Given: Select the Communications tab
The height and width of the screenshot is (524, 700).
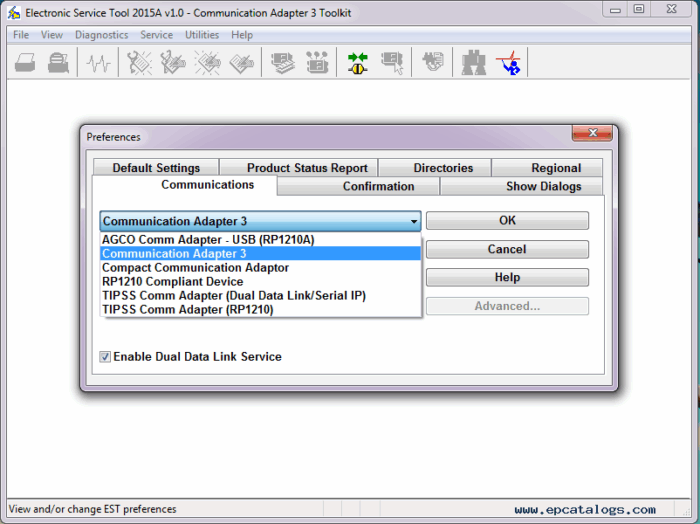Looking at the screenshot, I should (185, 185).
